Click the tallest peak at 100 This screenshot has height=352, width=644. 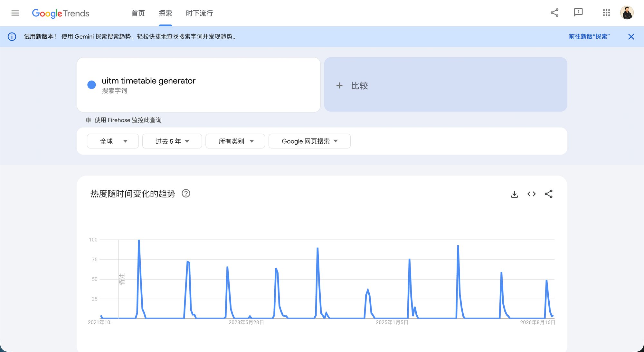click(x=139, y=240)
